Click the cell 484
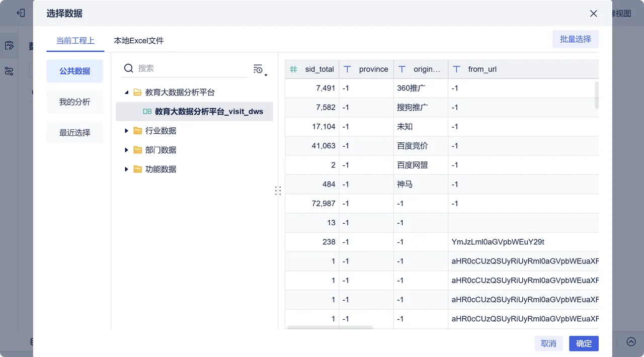The height and width of the screenshot is (357, 644). click(312, 185)
